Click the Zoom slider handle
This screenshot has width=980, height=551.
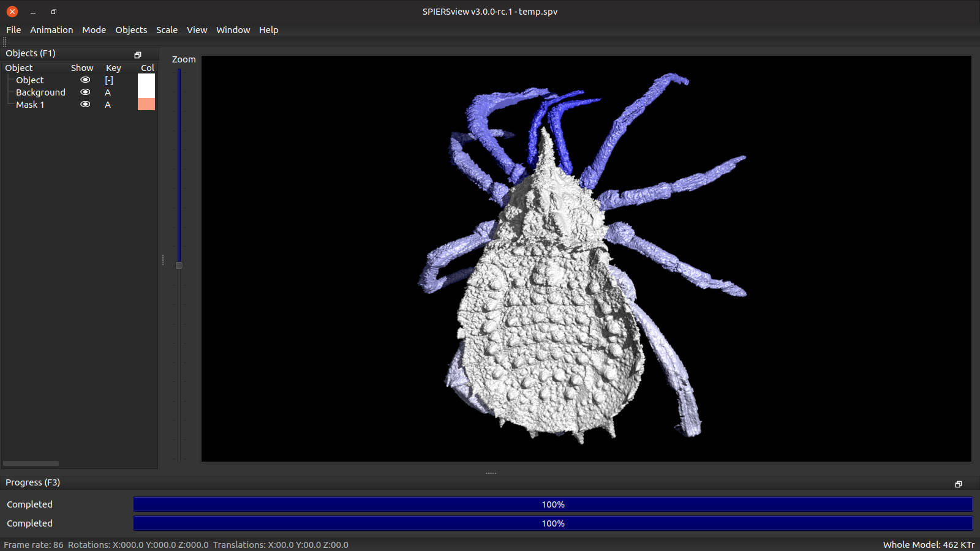click(179, 266)
